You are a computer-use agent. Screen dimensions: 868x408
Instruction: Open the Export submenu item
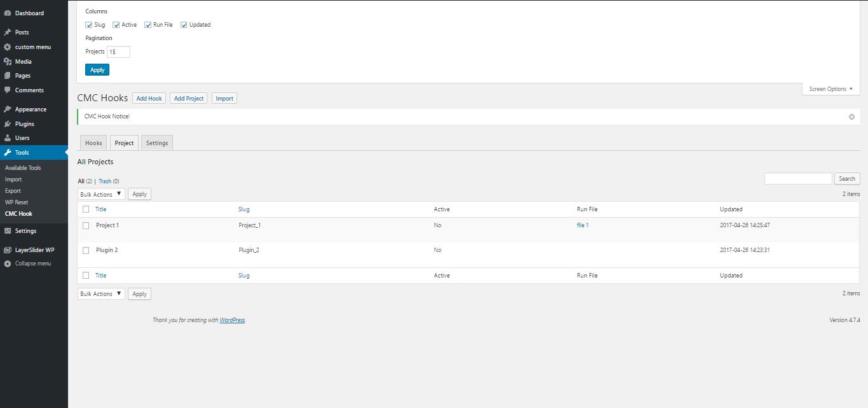pyautogui.click(x=13, y=191)
